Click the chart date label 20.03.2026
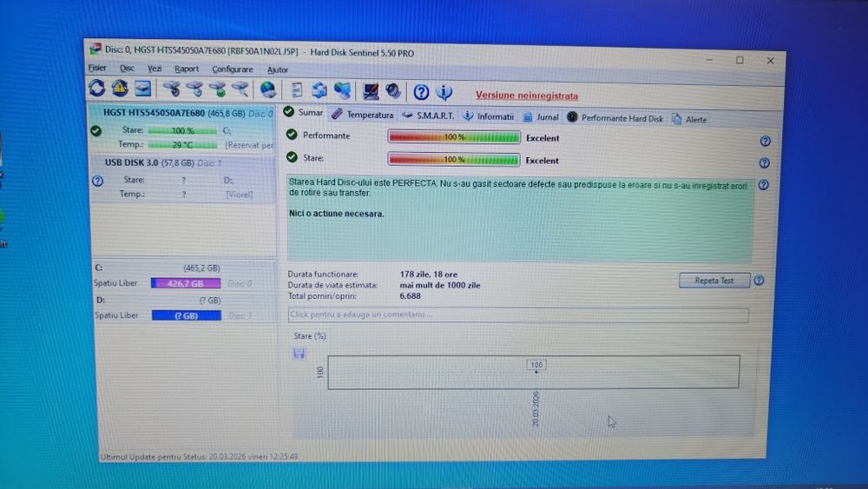This screenshot has height=489, width=868. coord(536,409)
